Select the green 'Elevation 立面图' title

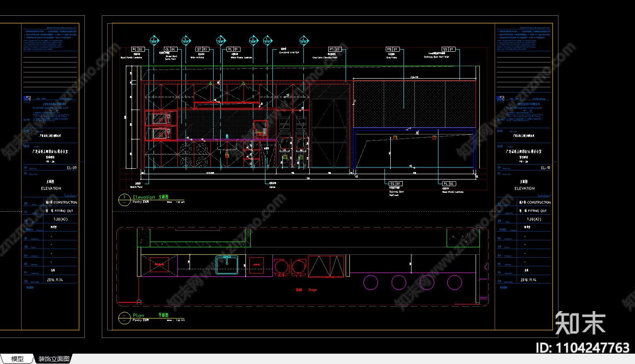pyautogui.click(x=151, y=197)
